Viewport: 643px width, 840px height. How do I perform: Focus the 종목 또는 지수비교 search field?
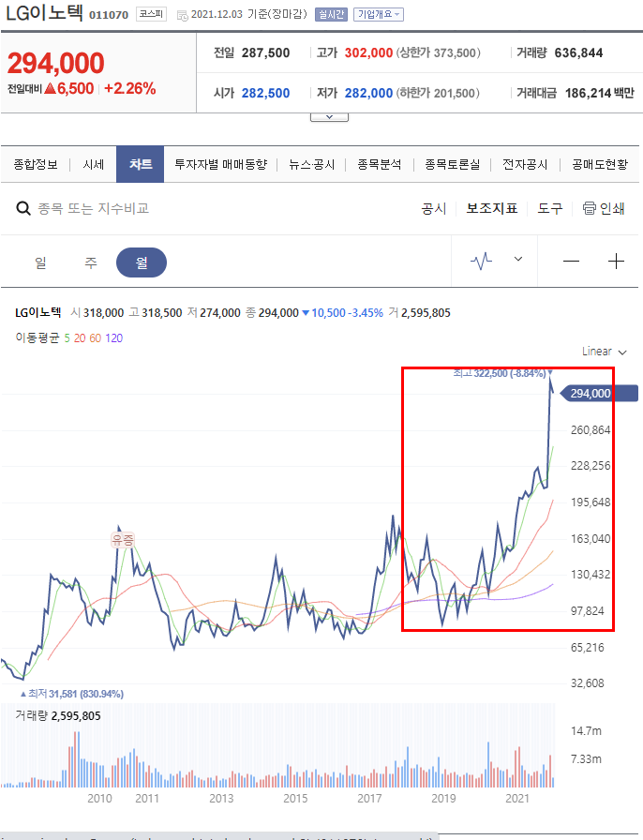coord(93,208)
